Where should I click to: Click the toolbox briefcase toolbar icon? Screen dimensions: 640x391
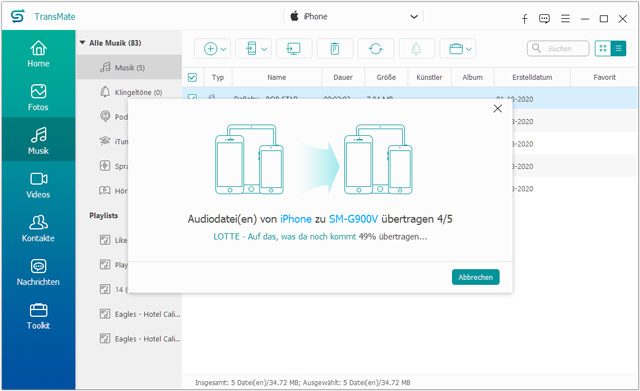tap(456, 49)
